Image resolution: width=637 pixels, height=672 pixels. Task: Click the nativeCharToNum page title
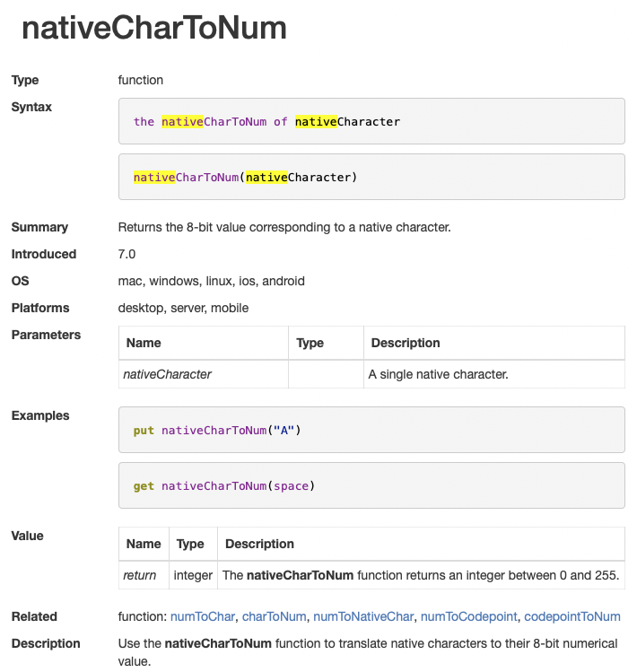coord(154,29)
